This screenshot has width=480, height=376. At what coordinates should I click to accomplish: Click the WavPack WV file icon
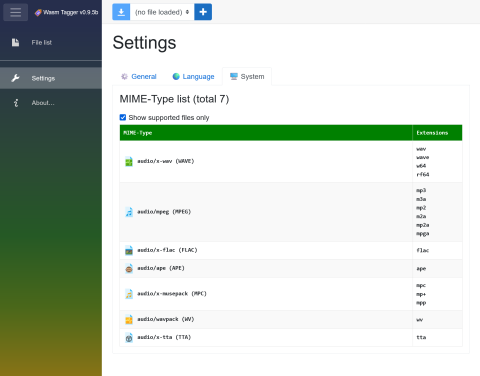[x=129, y=320]
